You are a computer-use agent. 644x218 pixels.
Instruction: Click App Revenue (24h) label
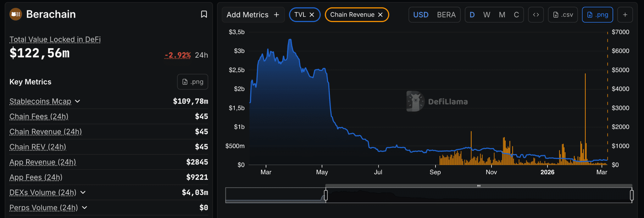point(43,162)
